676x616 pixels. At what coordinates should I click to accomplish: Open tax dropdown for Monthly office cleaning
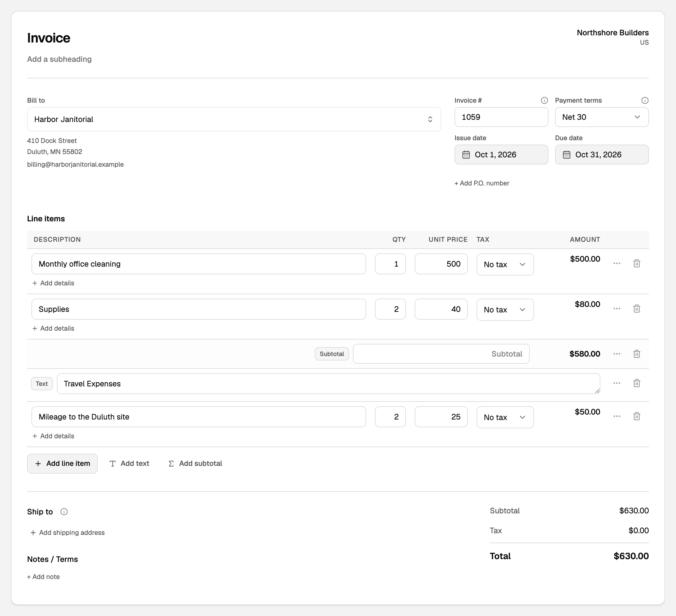(x=505, y=264)
